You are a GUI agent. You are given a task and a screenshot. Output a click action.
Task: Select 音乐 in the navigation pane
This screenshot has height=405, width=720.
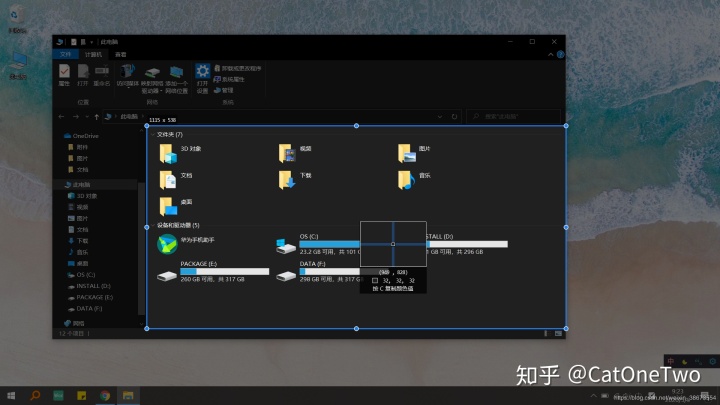coord(78,252)
